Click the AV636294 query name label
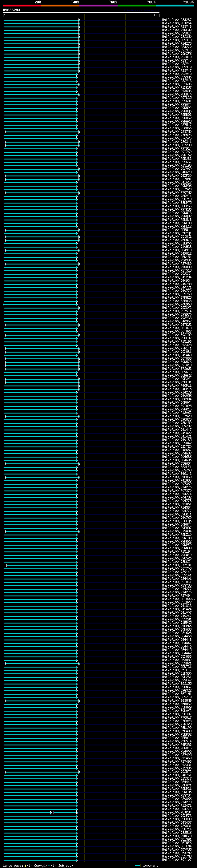Image resolution: width=197 pixels, height=868 pixels. [11, 10]
